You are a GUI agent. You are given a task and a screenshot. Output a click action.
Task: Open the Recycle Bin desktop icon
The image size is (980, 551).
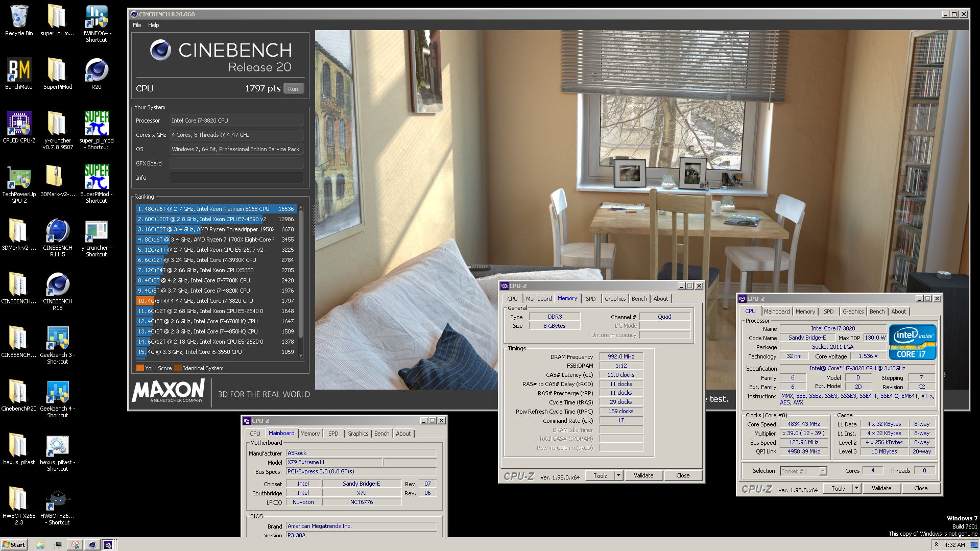19,20
